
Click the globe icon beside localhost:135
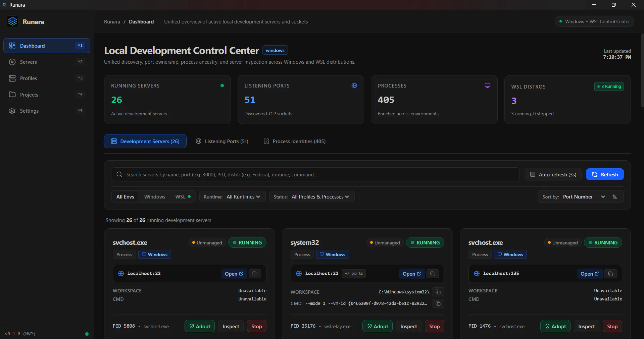[x=477, y=274]
